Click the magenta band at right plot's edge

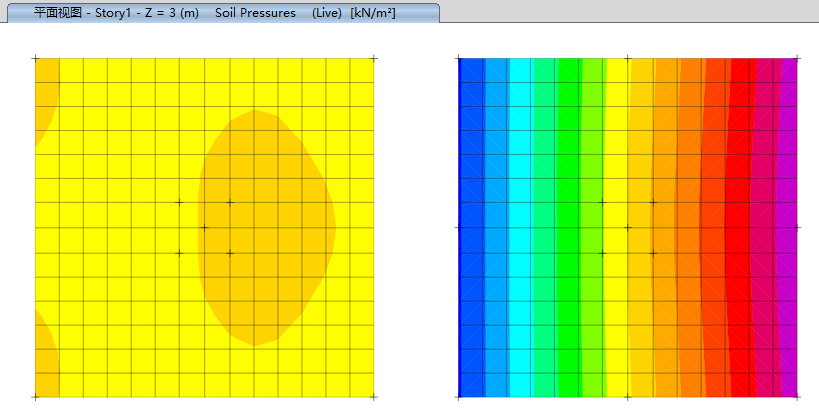coord(788,228)
